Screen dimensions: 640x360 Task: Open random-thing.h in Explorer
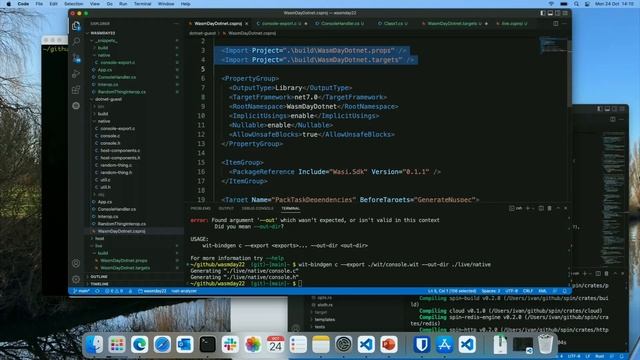(x=116, y=173)
